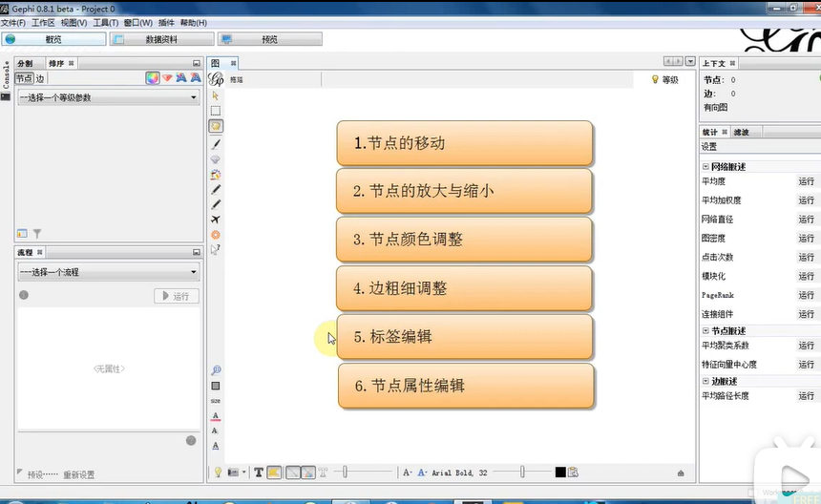Screen dimensions: 821x504
Task: Collapse the 节点概述 section
Action: pos(705,331)
